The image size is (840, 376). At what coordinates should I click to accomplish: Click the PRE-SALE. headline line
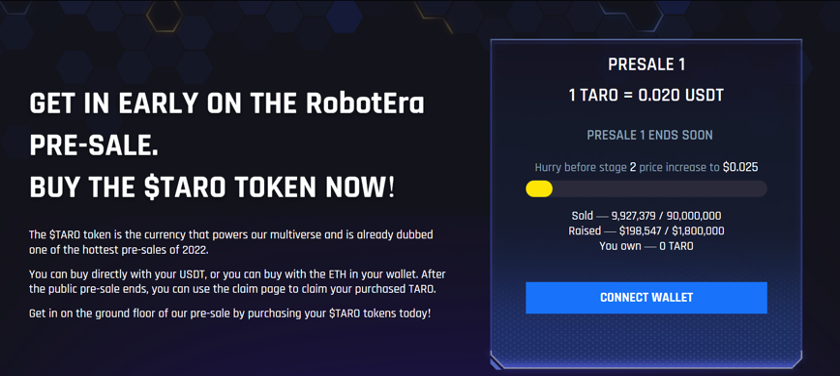click(94, 146)
